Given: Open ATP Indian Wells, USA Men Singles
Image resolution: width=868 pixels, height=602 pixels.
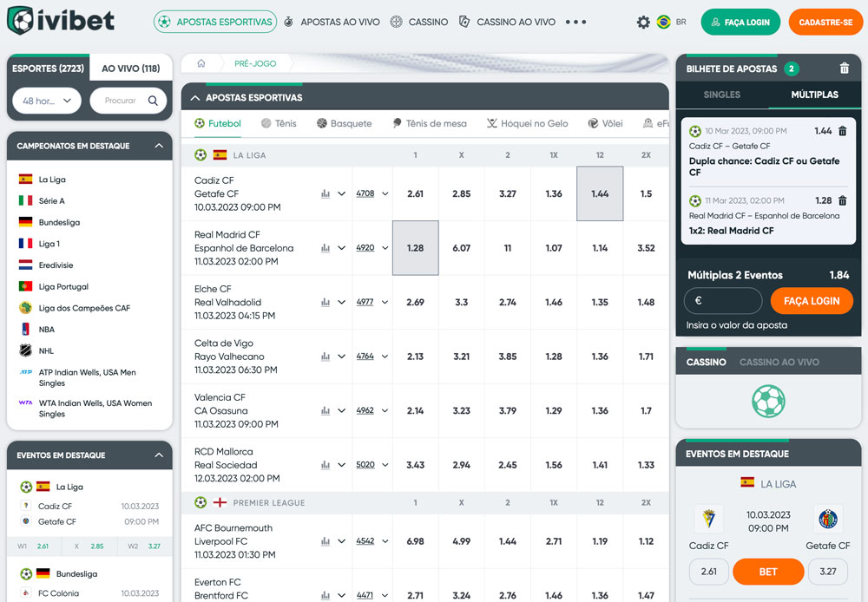Looking at the screenshot, I should click(88, 378).
